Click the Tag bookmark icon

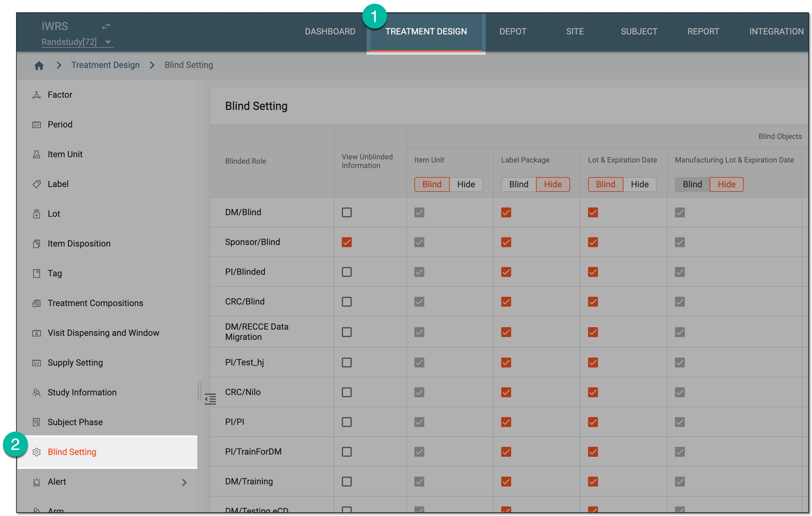point(36,273)
